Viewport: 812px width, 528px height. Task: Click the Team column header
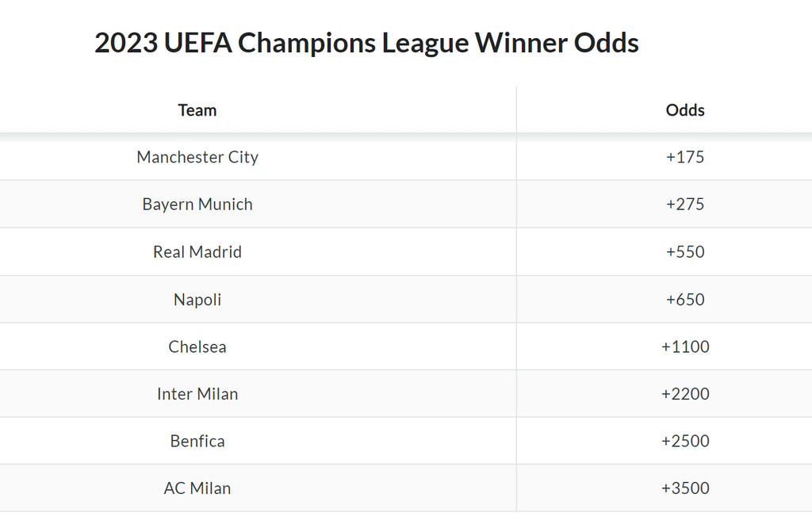point(197,110)
